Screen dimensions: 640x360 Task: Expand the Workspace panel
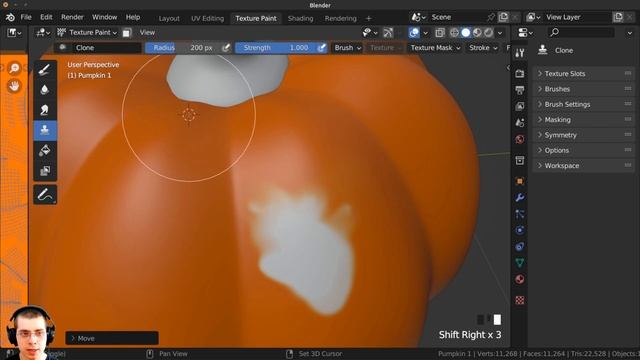pyautogui.click(x=584, y=166)
